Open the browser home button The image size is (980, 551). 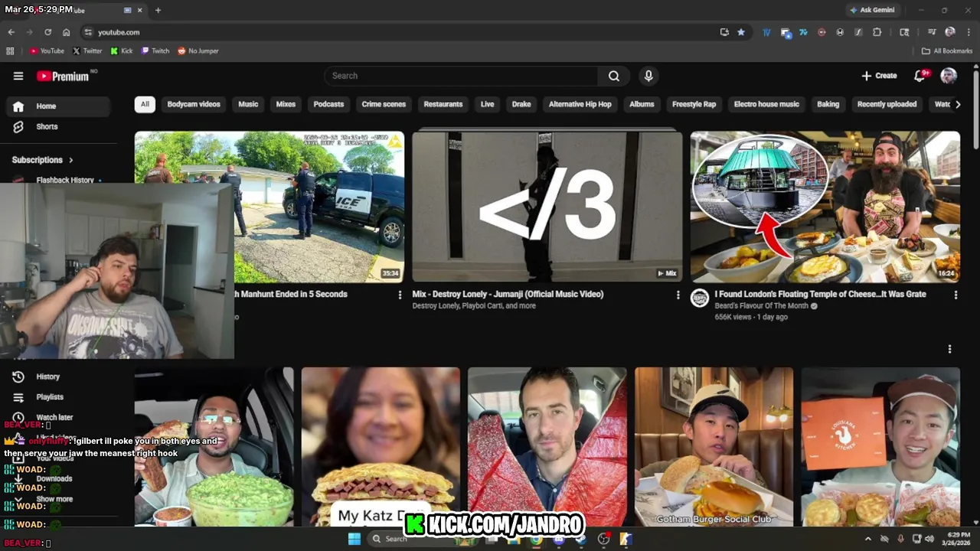[67, 32]
